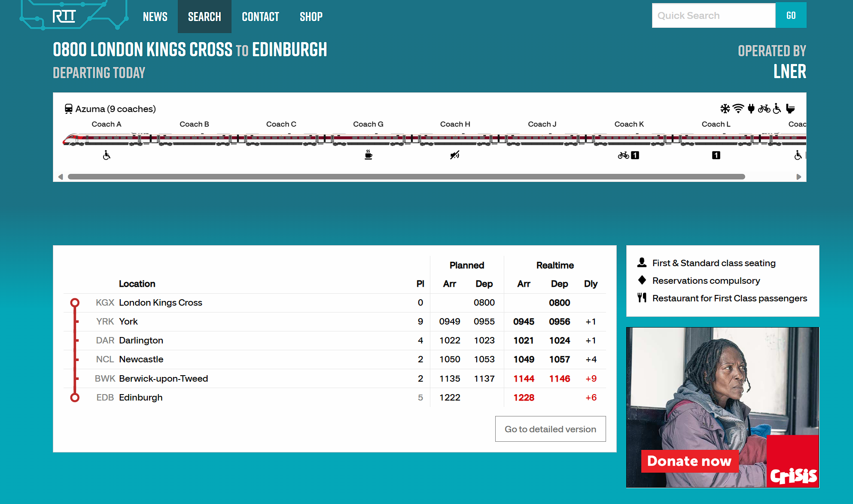Click the London Kings Cross origin marker
This screenshot has height=504, width=853.
pyautogui.click(x=75, y=303)
